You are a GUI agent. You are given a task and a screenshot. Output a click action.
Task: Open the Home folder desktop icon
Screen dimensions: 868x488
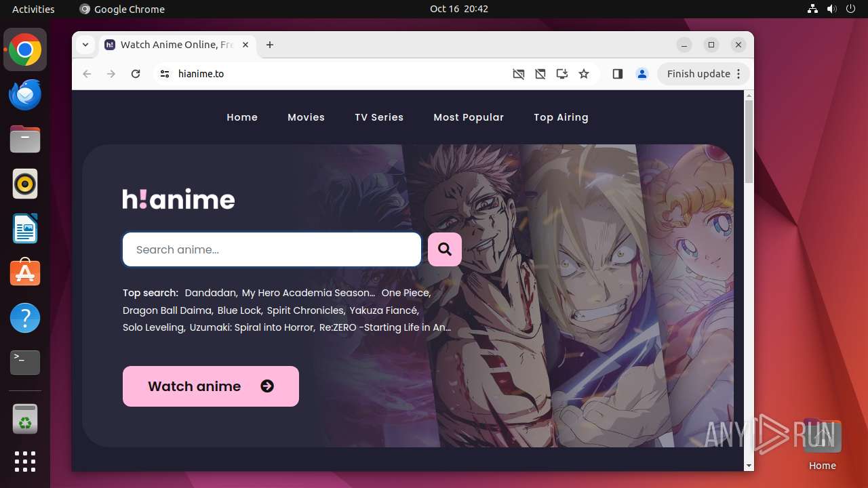pos(822,444)
